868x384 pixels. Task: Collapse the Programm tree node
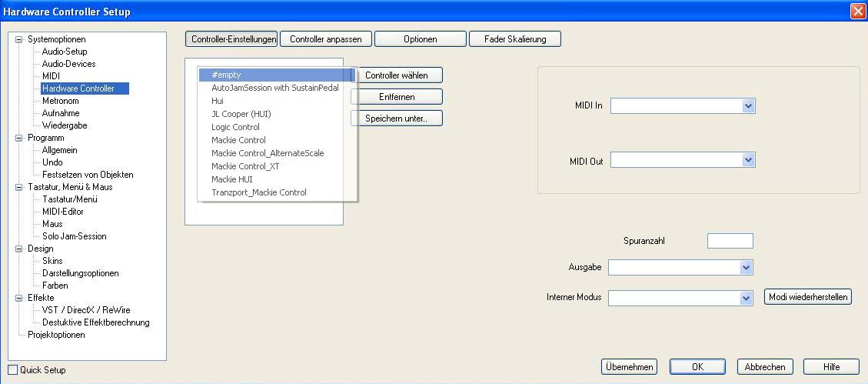tap(20, 138)
